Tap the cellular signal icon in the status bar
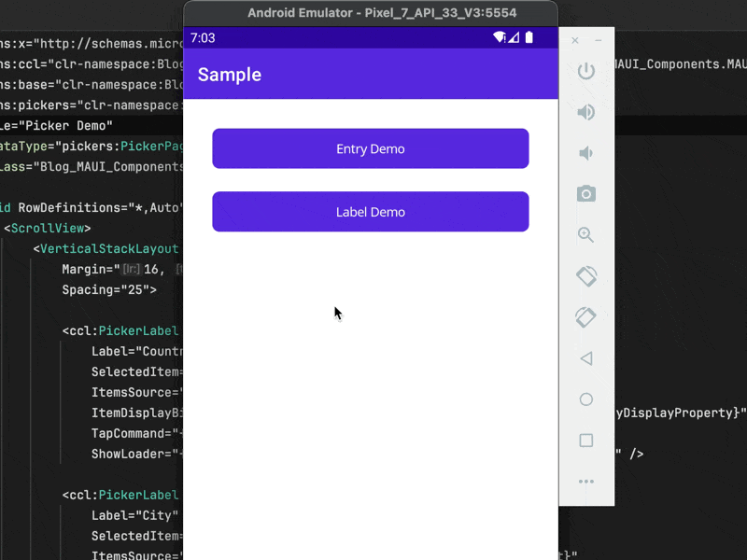 pos(514,37)
